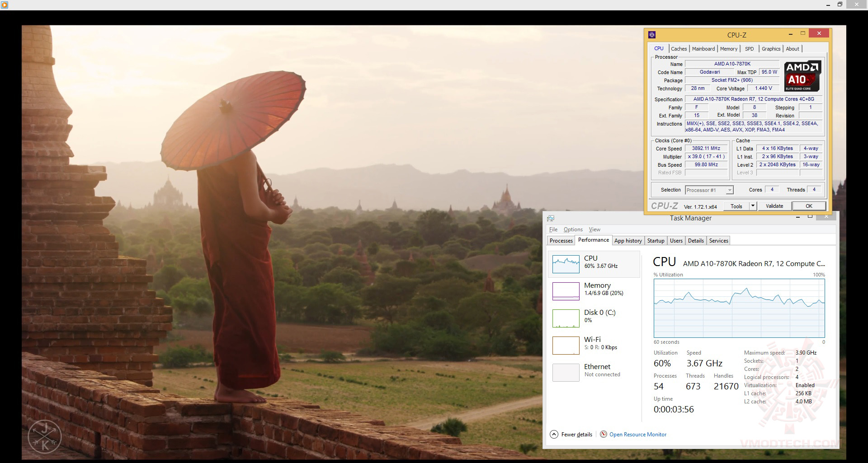868x463 pixels.
Task: Click the Technology value 28 nm
Action: click(x=698, y=89)
